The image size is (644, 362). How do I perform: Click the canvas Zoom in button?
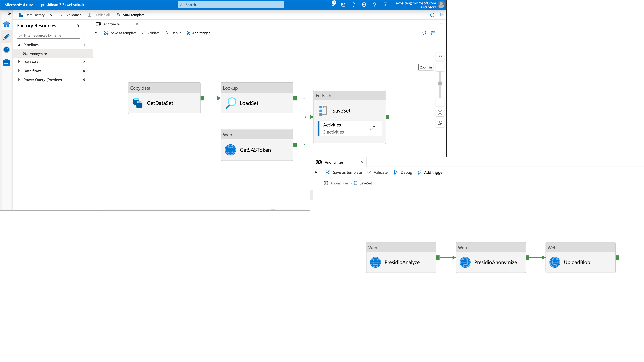coord(440,67)
